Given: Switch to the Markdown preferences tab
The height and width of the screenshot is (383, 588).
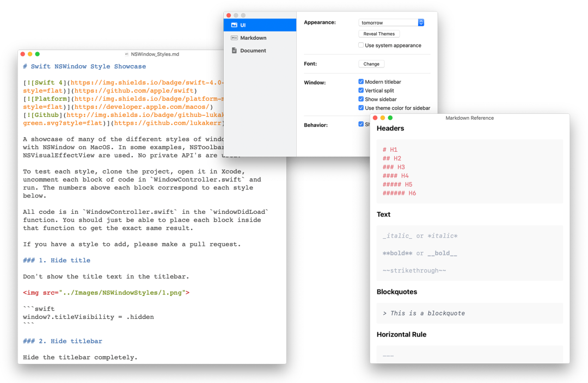Looking at the screenshot, I should 260,38.
